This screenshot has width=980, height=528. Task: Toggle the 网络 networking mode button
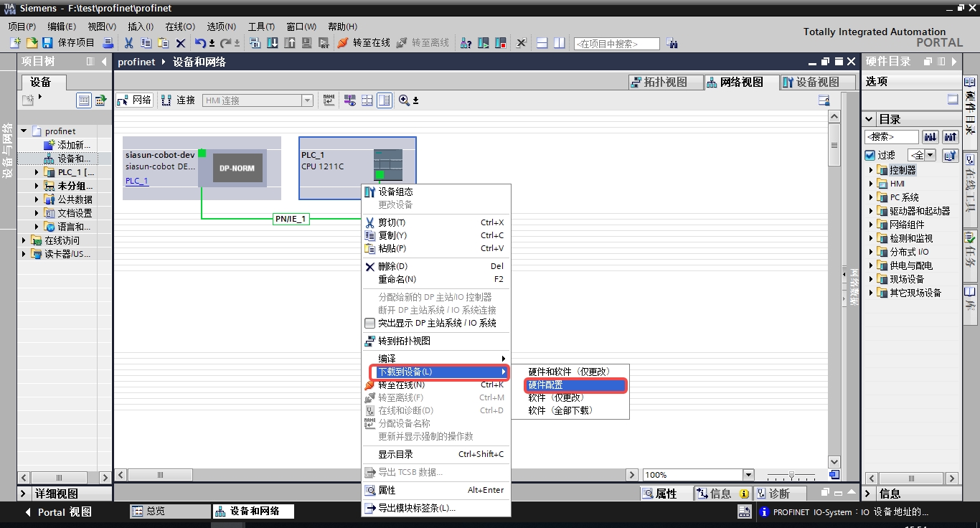click(135, 100)
